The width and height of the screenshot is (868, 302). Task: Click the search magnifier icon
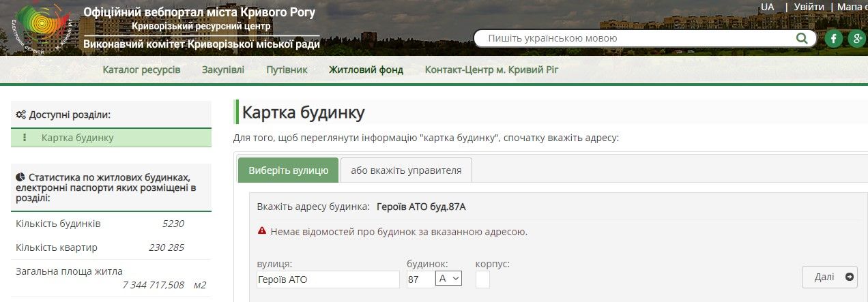point(802,38)
